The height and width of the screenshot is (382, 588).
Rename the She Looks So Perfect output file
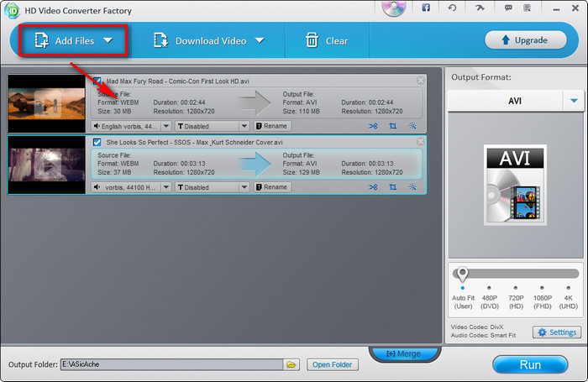point(272,187)
